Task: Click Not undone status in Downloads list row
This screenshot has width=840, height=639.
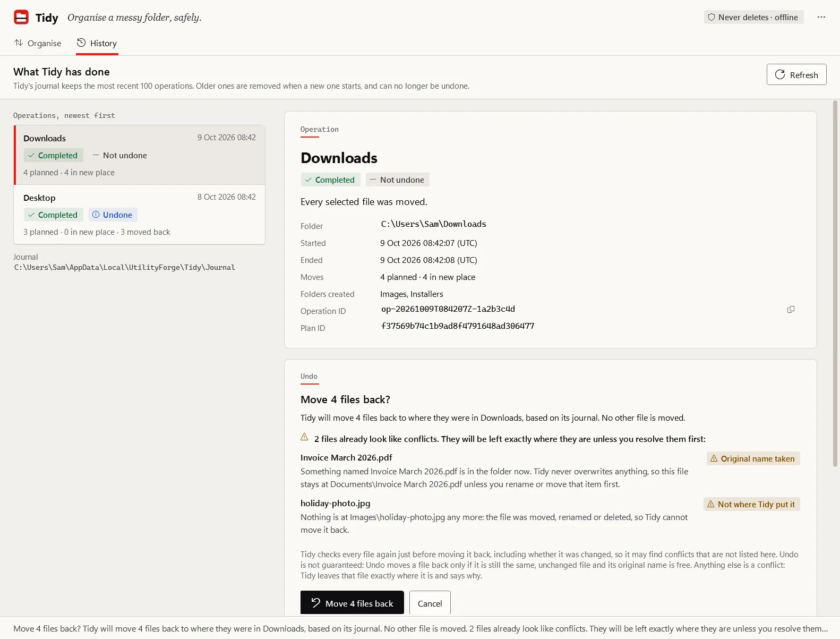Action: [120, 155]
